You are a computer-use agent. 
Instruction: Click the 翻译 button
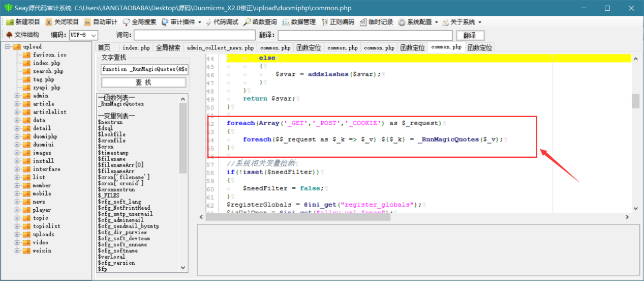470,35
